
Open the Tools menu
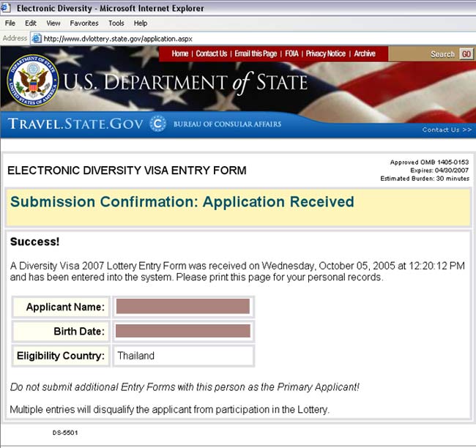click(x=116, y=23)
